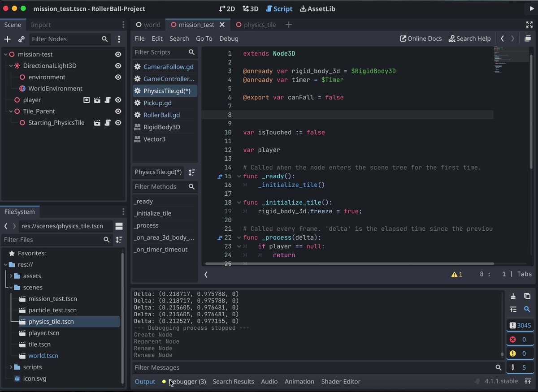Toggle the output search bar magnifier

click(x=527, y=309)
